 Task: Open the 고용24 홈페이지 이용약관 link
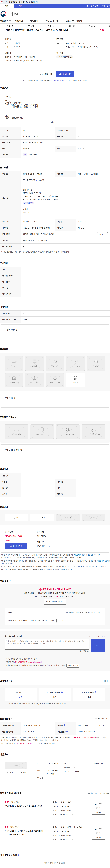[x=98, y=6]
